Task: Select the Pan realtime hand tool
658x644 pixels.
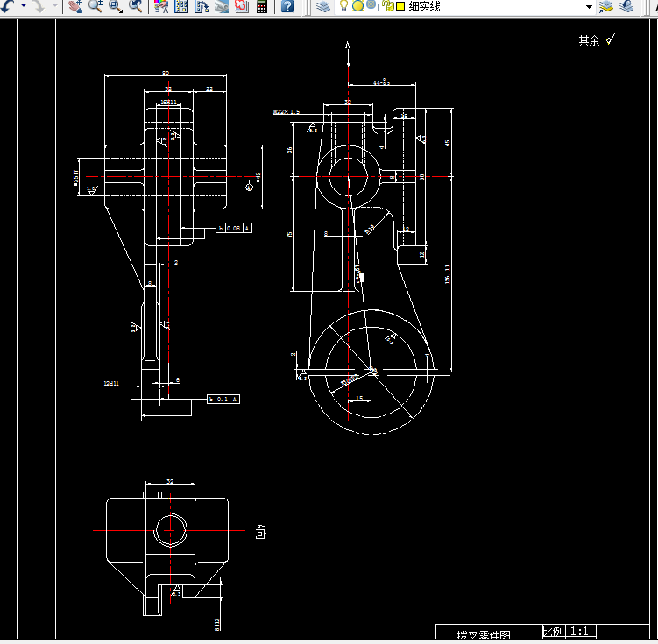Action: 75,6
